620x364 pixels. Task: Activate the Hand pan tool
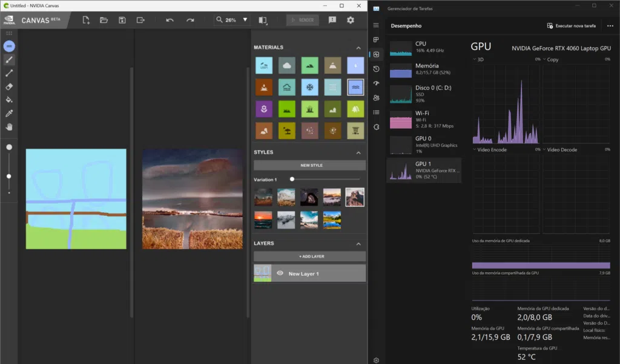[8, 127]
